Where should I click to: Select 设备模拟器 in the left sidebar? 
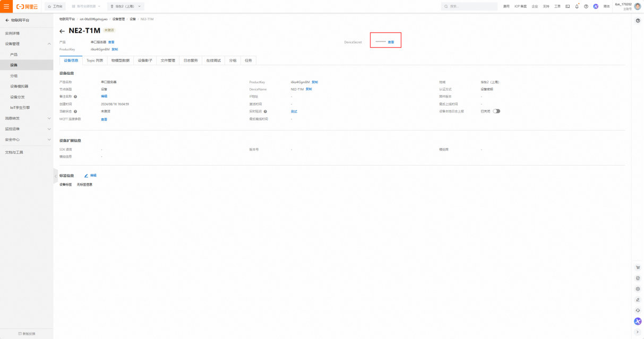point(19,86)
